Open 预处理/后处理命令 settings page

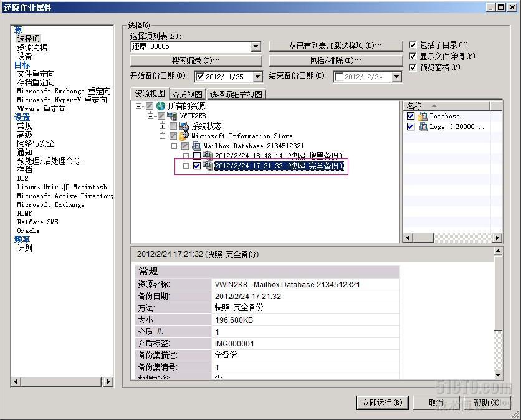pyautogui.click(x=49, y=161)
